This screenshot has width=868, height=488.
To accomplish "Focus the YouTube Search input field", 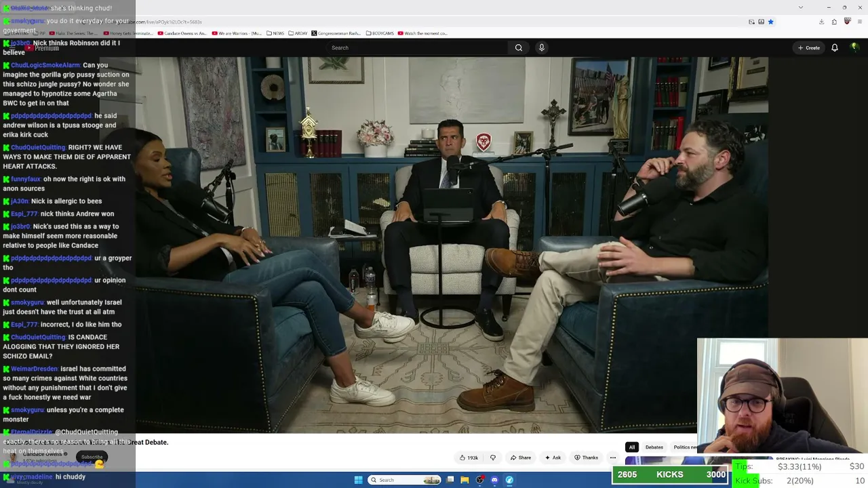I will (x=417, y=47).
